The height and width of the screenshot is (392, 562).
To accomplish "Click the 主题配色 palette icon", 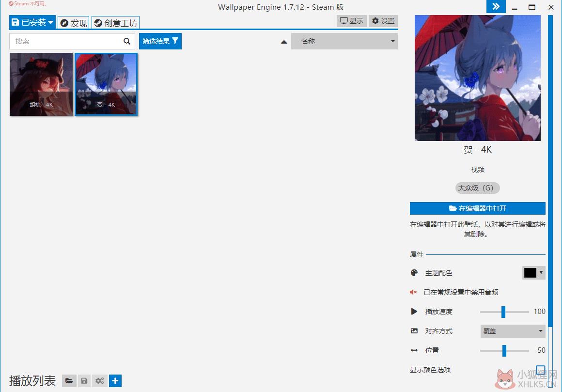I will (414, 273).
